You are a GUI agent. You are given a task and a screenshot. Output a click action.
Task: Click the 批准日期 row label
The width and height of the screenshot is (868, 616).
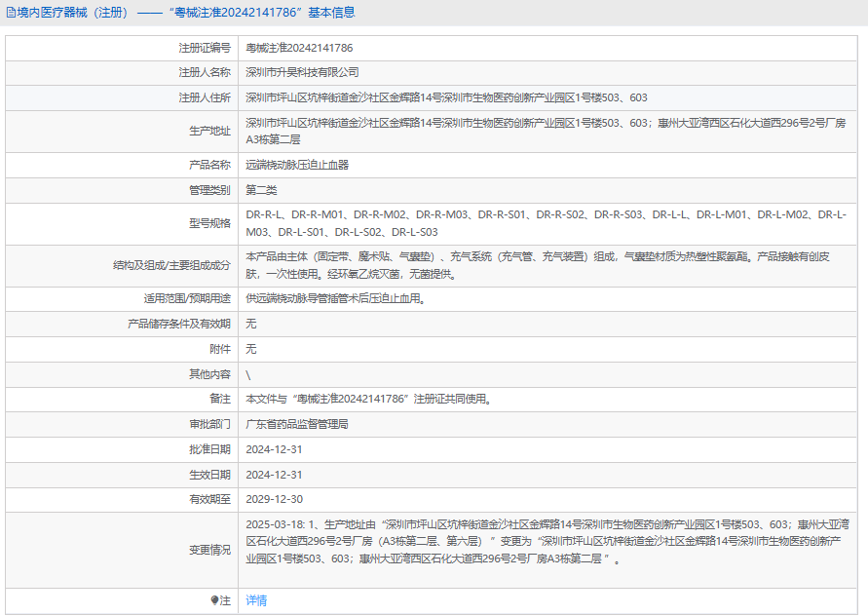209,449
